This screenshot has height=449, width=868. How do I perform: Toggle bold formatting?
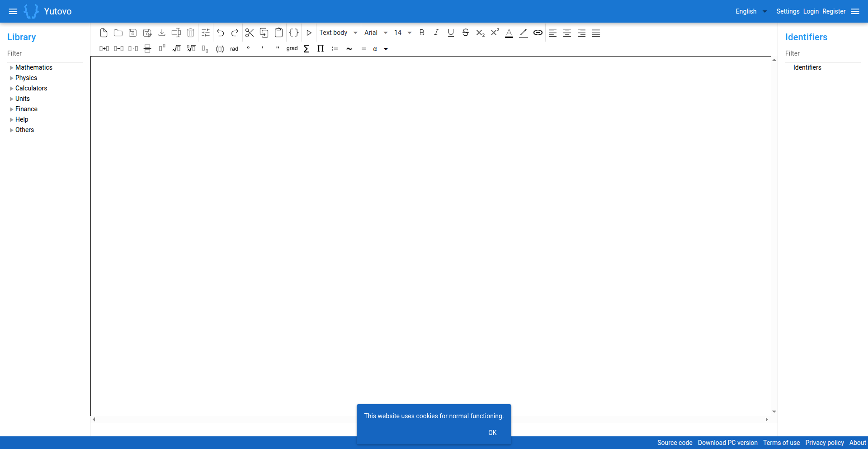click(x=422, y=33)
